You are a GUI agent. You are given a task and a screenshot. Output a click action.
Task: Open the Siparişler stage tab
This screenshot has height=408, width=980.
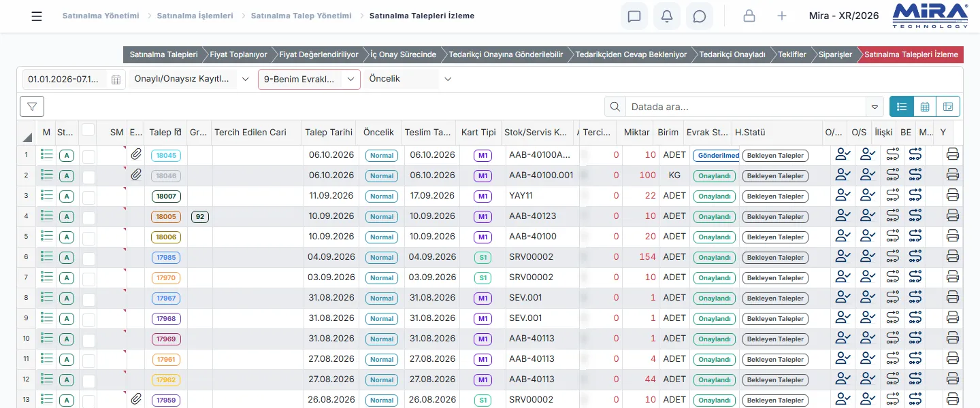click(834, 54)
